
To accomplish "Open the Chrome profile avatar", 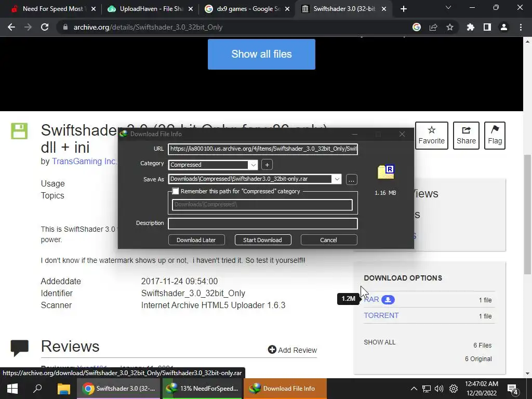I will pos(504,27).
